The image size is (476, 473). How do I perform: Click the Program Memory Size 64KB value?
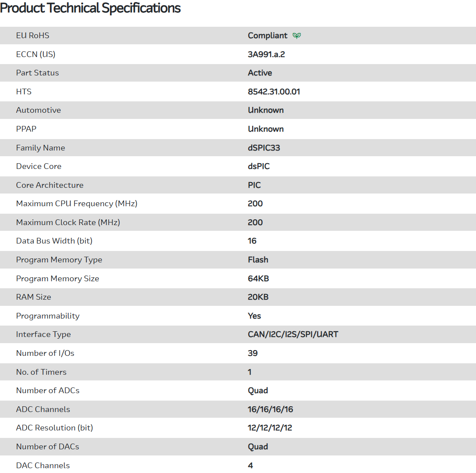pyautogui.click(x=258, y=279)
